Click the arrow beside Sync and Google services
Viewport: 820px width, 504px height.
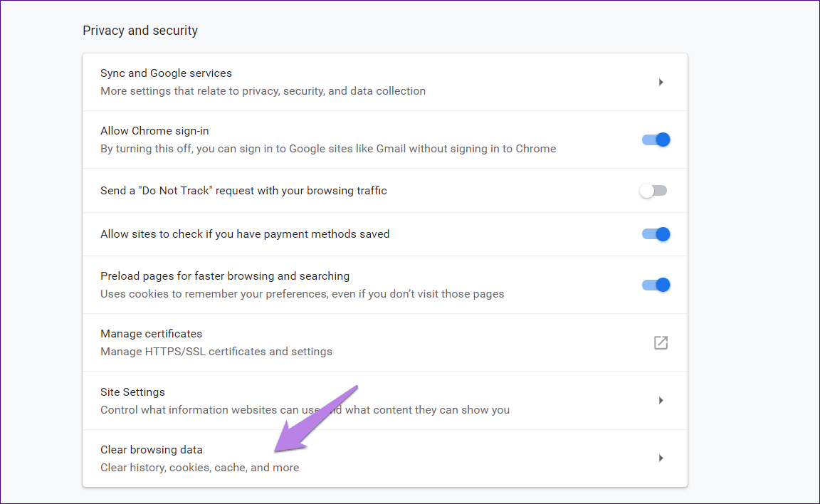coord(661,82)
